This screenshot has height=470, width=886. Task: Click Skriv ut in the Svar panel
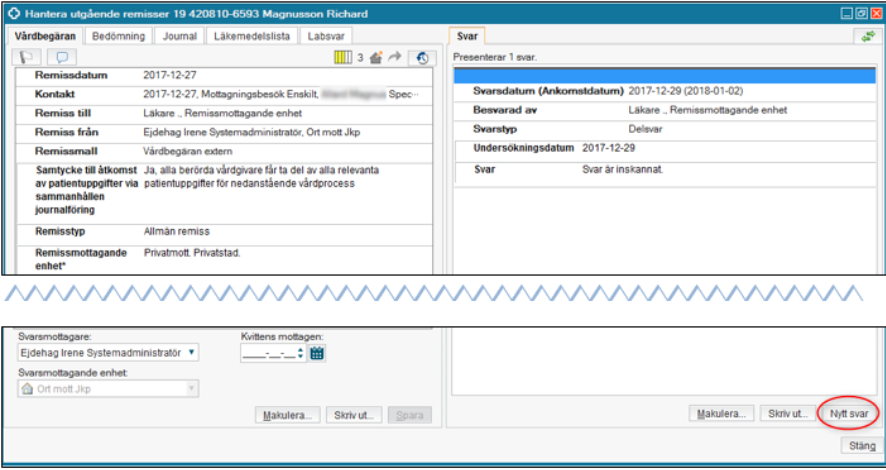click(x=785, y=413)
